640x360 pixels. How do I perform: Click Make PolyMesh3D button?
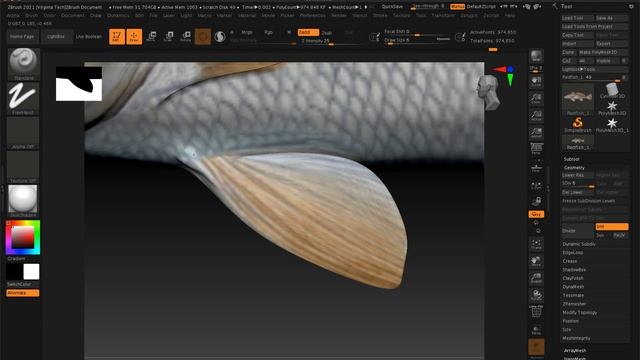click(x=603, y=52)
